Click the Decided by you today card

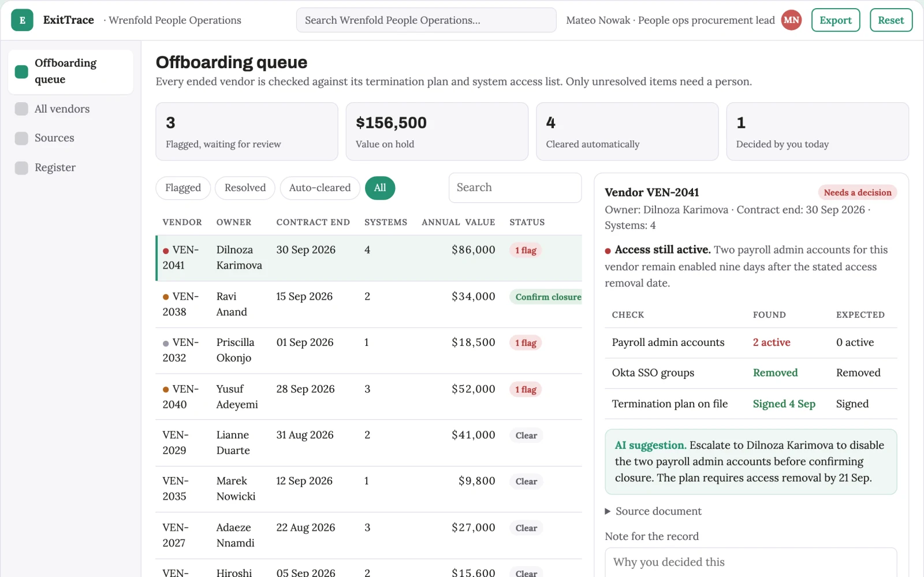[818, 132]
